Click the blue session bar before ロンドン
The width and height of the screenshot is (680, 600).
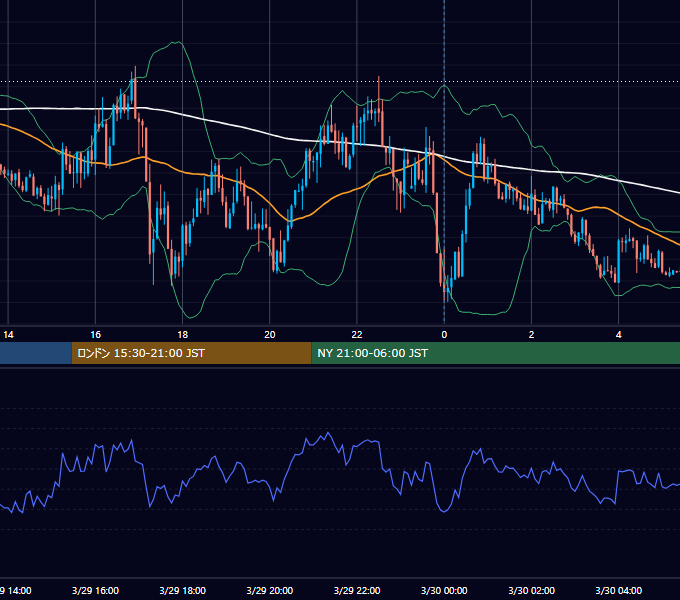(36, 353)
